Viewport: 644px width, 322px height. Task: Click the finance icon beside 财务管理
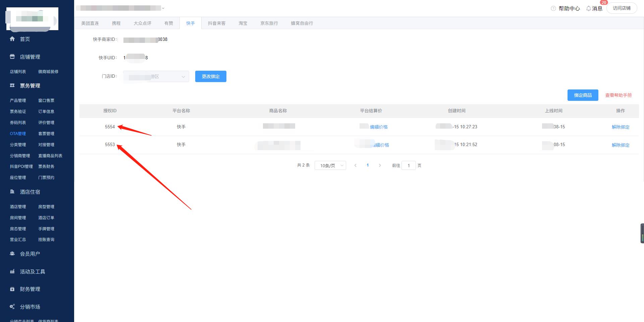click(12, 289)
